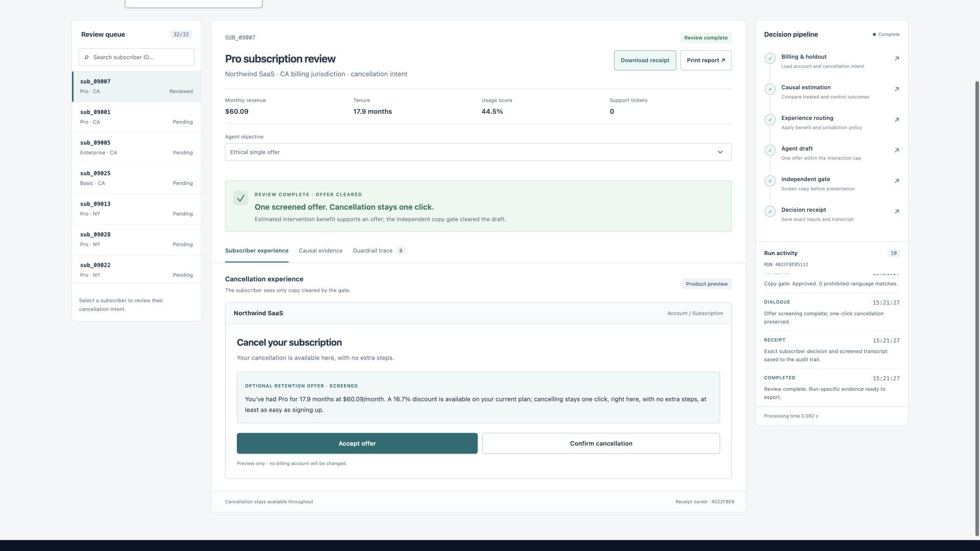Select subscriber sub_09007 in queue
The height and width of the screenshot is (551, 980).
tap(136, 87)
